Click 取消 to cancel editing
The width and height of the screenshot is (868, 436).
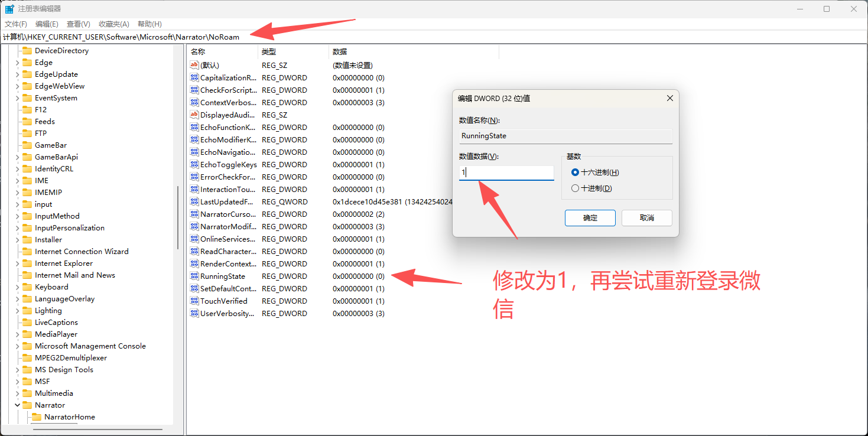coord(646,218)
